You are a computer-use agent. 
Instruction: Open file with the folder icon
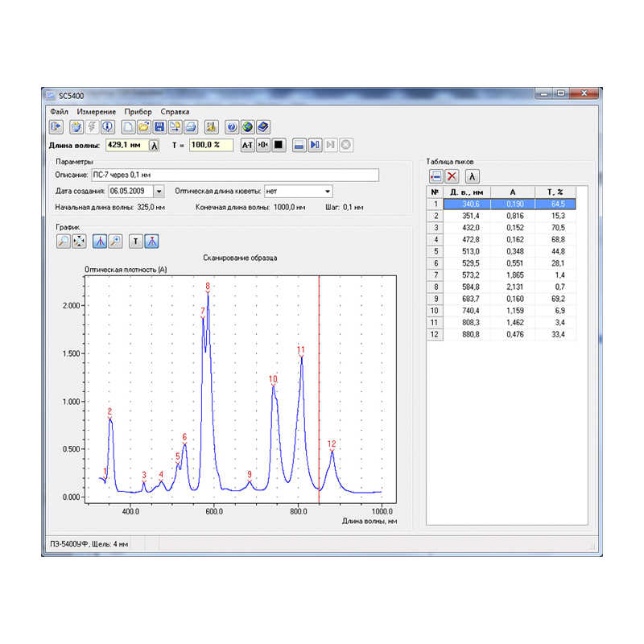[144, 126]
